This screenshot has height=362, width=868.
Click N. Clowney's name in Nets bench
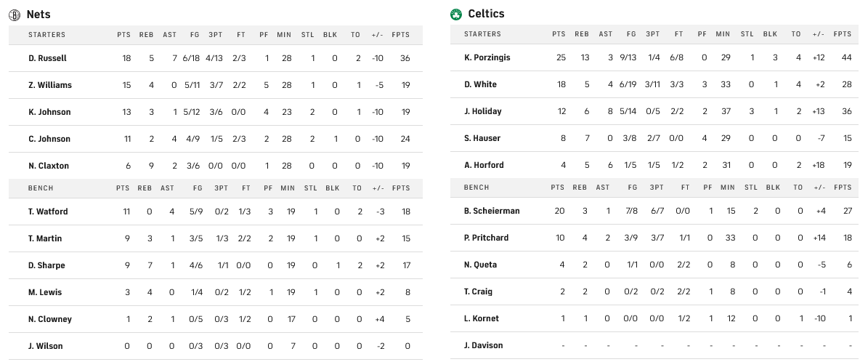point(50,319)
